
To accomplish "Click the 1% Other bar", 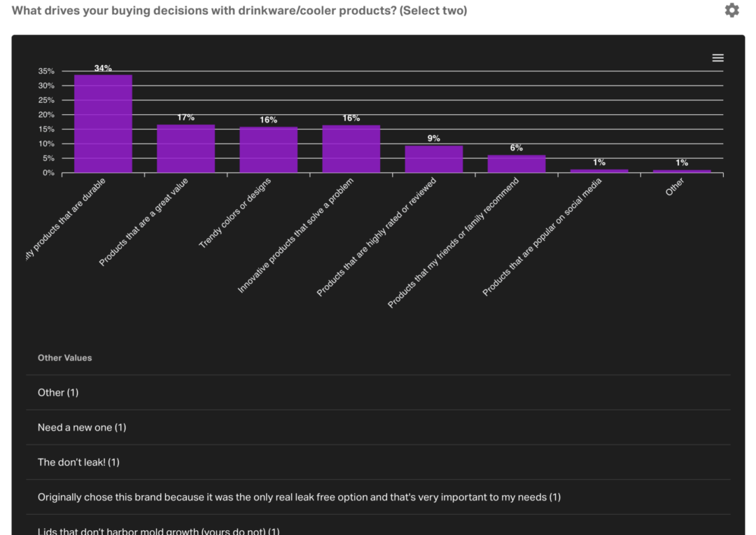I will (681, 171).
